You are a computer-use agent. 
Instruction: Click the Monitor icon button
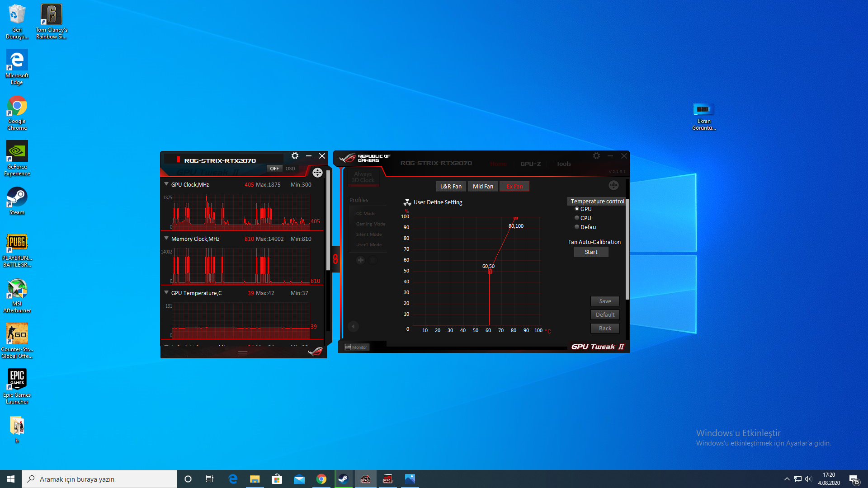(x=356, y=347)
